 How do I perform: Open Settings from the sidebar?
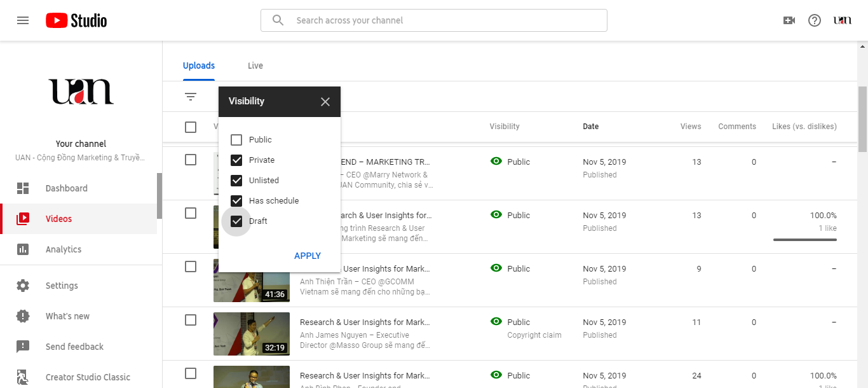click(62, 286)
